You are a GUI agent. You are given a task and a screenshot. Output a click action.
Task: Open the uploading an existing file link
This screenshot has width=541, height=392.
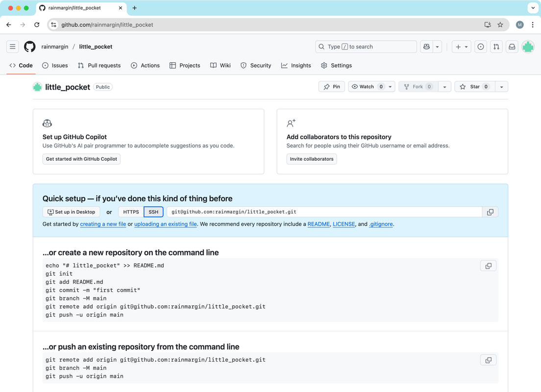[x=166, y=224]
